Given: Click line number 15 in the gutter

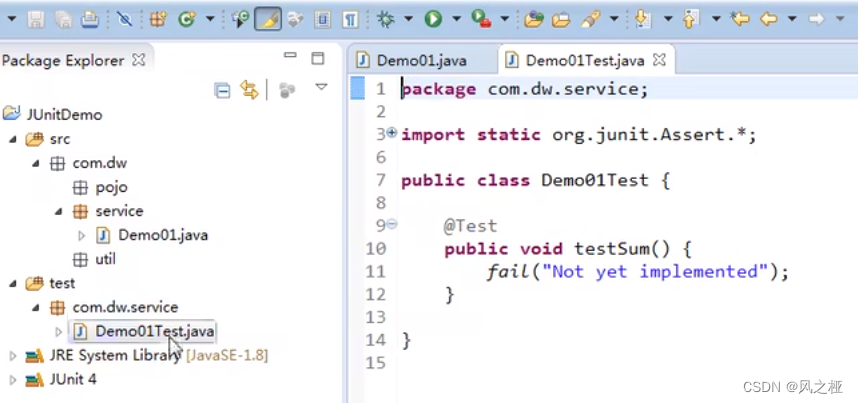Looking at the screenshot, I should (x=376, y=362).
